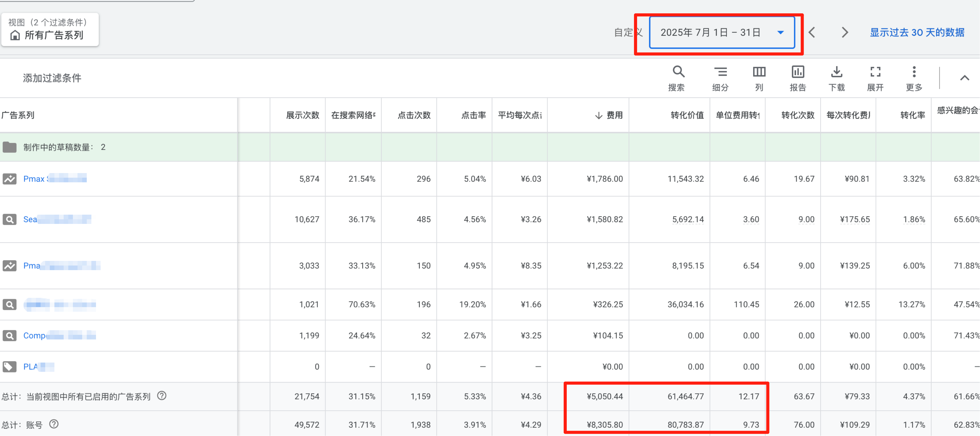Click the help icon beside 总计：账号
Viewport: 980px width, 436px height.
click(x=54, y=424)
